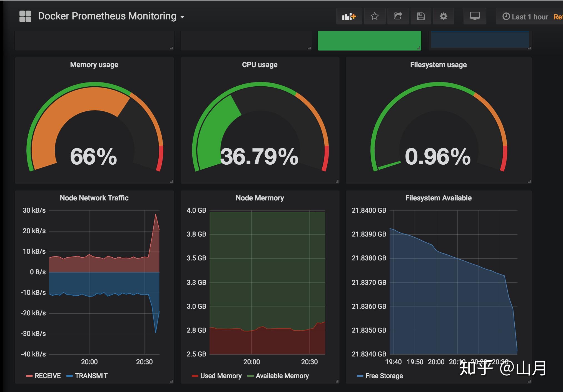Star this dashboard as favorite
This screenshot has width=563, height=392.
point(375,16)
